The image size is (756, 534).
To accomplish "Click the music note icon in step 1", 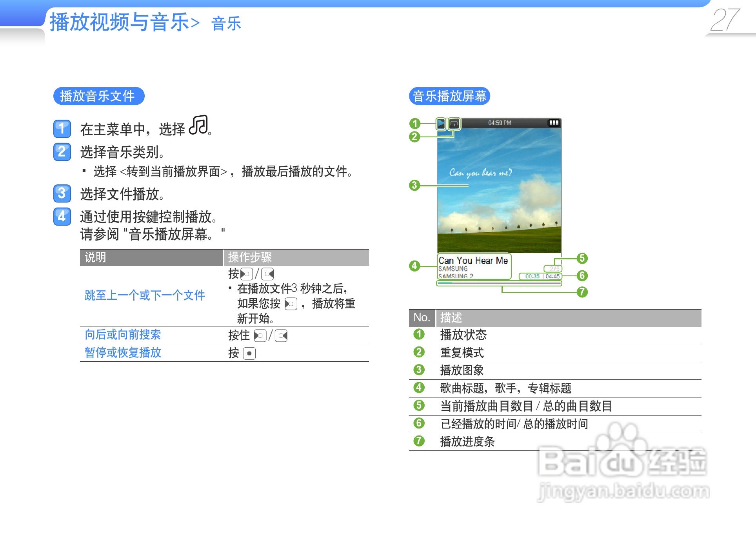I will (x=198, y=125).
